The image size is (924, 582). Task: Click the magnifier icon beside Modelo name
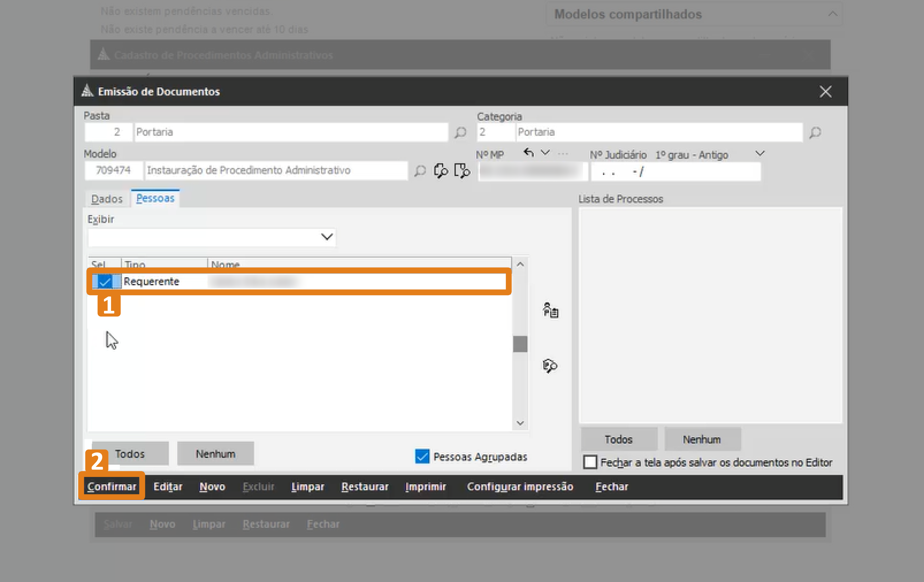(x=420, y=170)
